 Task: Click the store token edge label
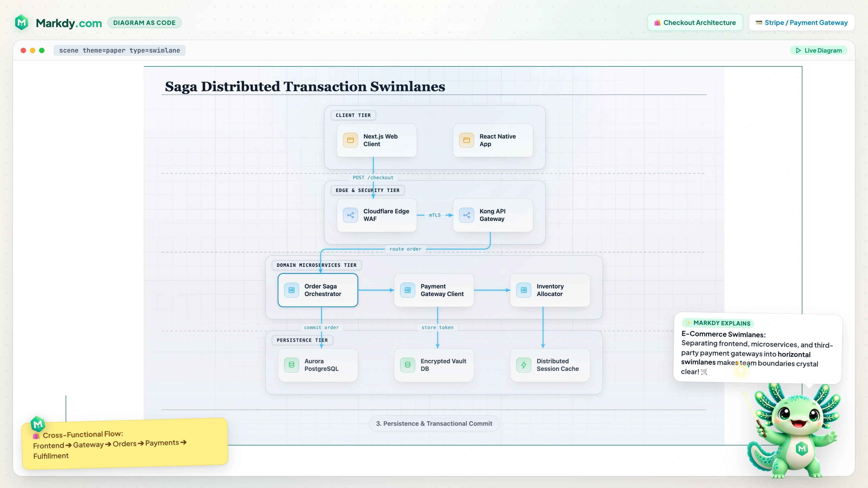pos(437,327)
